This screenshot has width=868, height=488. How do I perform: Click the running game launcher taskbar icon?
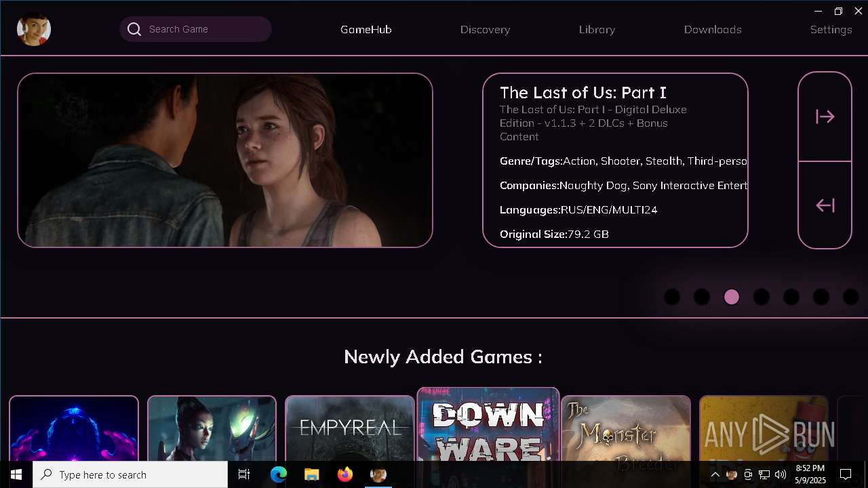[378, 474]
